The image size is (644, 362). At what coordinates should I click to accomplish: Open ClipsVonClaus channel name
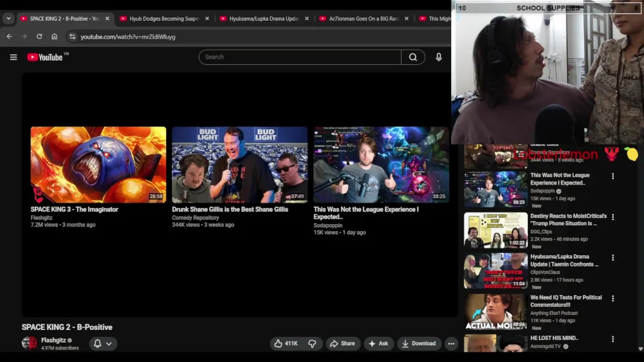pos(545,273)
